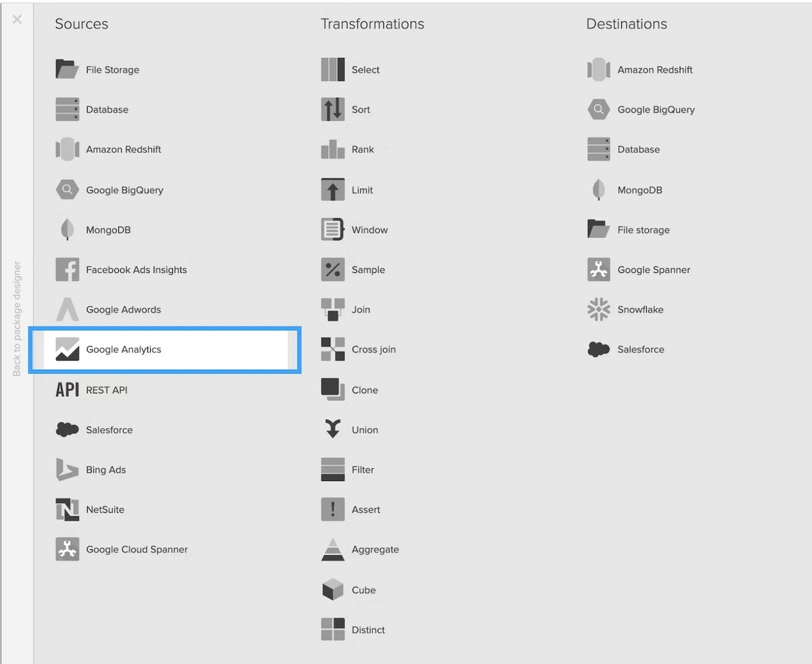Click the "Google Analytics" label
The image size is (812, 664).
pos(124,350)
